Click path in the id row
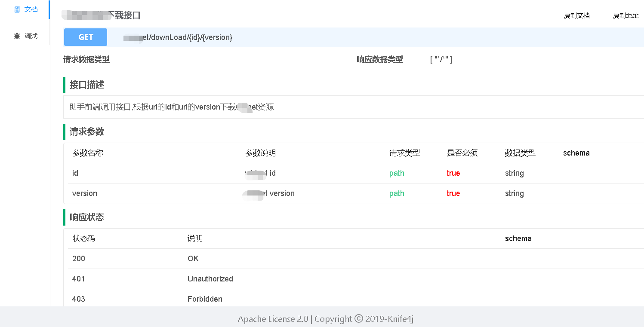This screenshot has width=644, height=327. [397, 173]
